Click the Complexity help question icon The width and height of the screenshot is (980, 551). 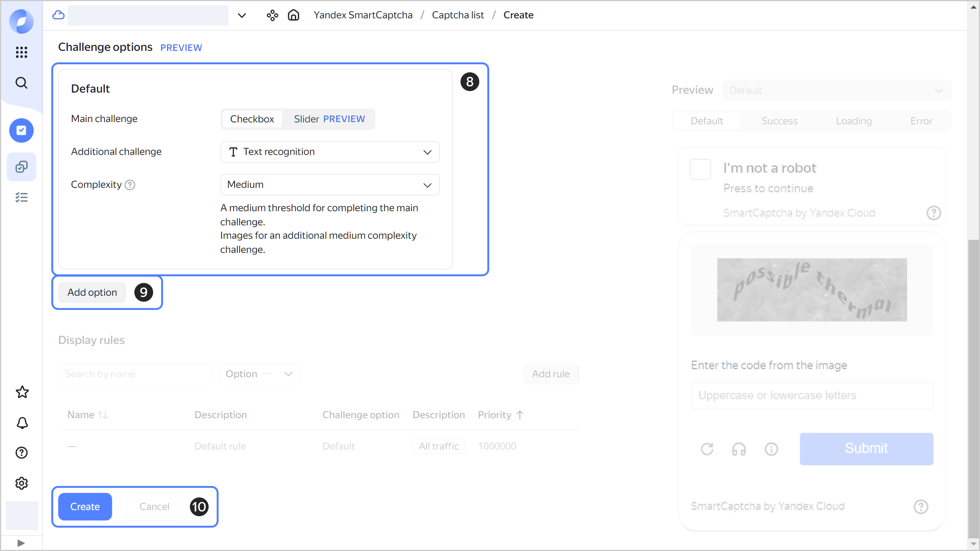[x=130, y=185]
